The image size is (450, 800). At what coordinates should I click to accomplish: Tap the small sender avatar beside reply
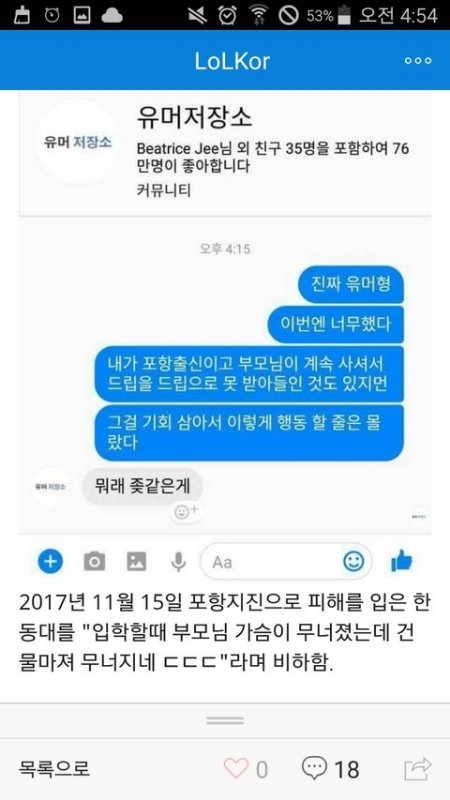point(51,486)
